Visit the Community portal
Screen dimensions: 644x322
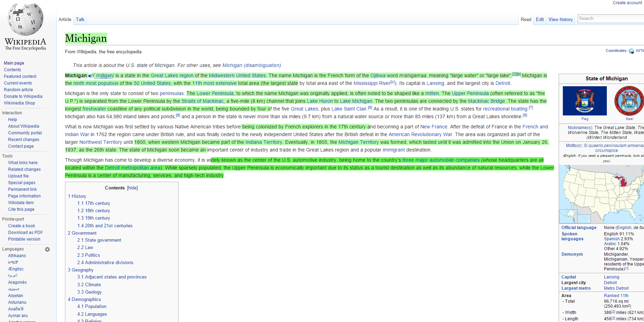[25, 133]
